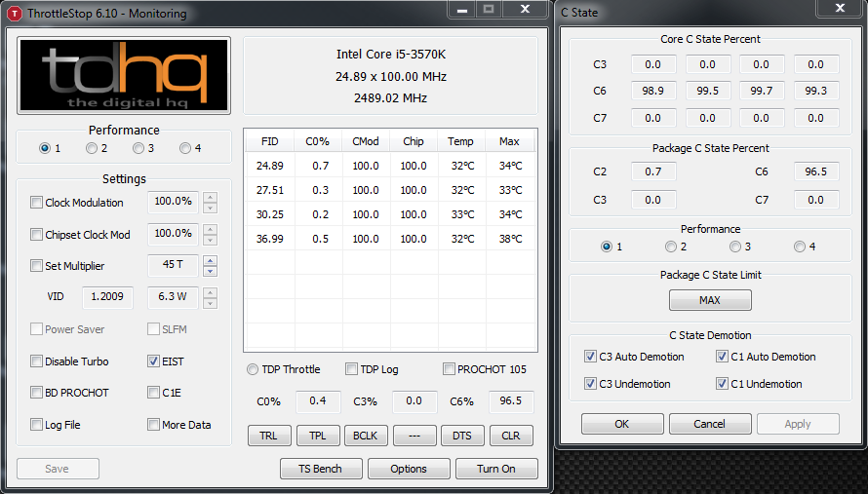Click the Set Multiplier 45 T field

pos(174,266)
